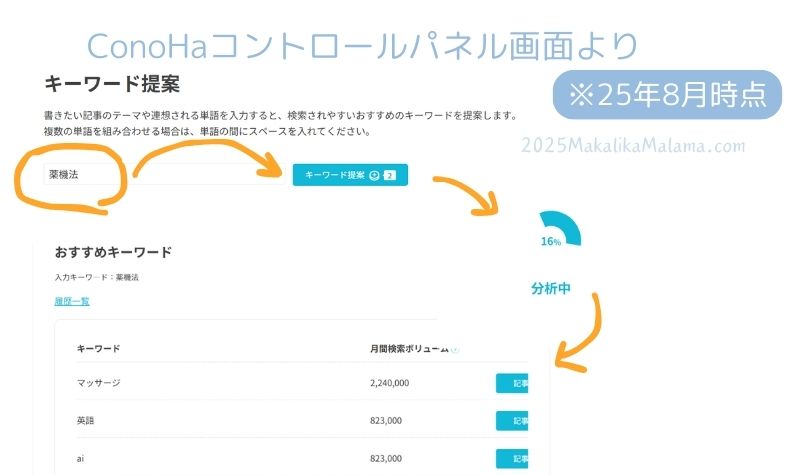Image resolution: width=800 pixels, height=475 pixels.
Task: Click the おすすめキーワード section heading
Action: [x=113, y=252]
